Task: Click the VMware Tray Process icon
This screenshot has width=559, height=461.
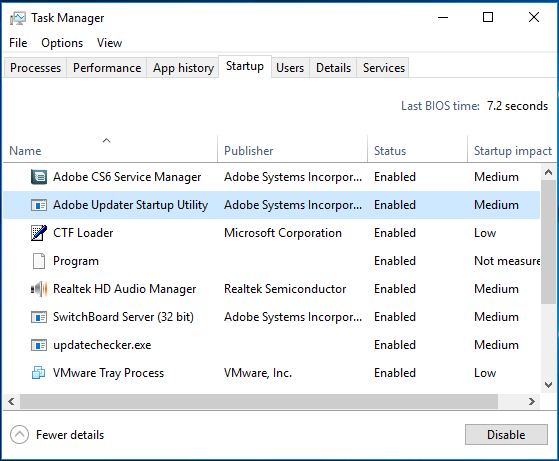Action: coord(39,373)
